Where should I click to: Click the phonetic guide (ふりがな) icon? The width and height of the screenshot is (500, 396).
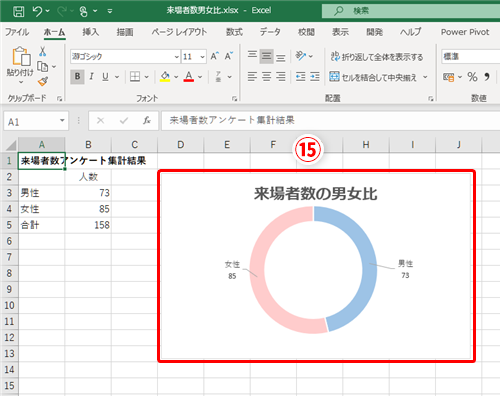click(218, 77)
